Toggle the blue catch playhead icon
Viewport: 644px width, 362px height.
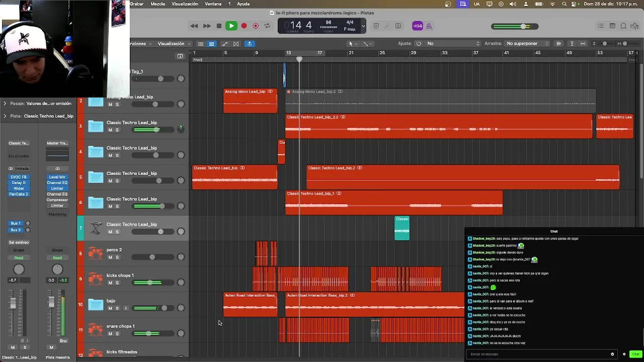tap(250, 44)
